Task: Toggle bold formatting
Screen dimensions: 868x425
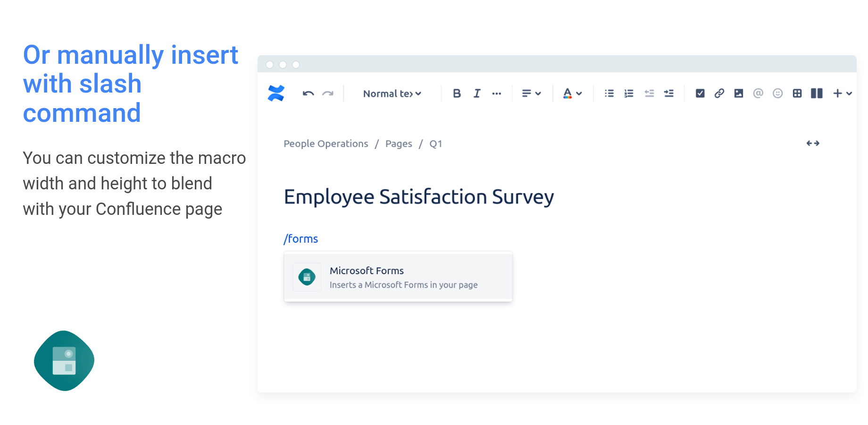Action: pyautogui.click(x=457, y=93)
